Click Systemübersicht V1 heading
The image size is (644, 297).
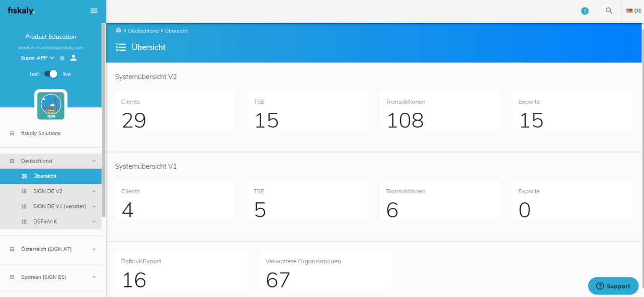[x=146, y=166]
